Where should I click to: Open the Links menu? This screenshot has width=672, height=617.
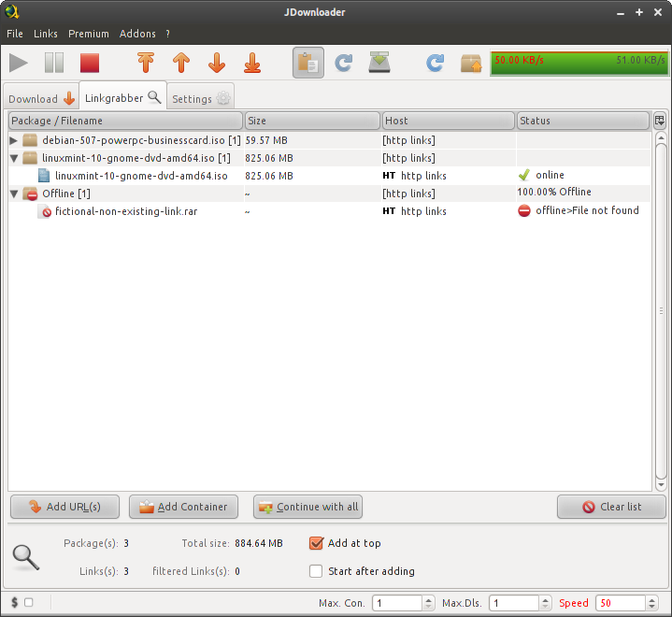pyautogui.click(x=46, y=34)
